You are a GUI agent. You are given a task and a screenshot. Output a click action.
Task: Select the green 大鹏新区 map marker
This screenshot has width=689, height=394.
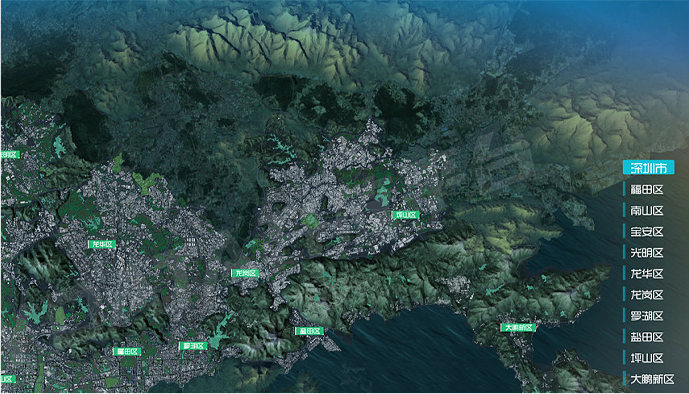[x=518, y=328]
